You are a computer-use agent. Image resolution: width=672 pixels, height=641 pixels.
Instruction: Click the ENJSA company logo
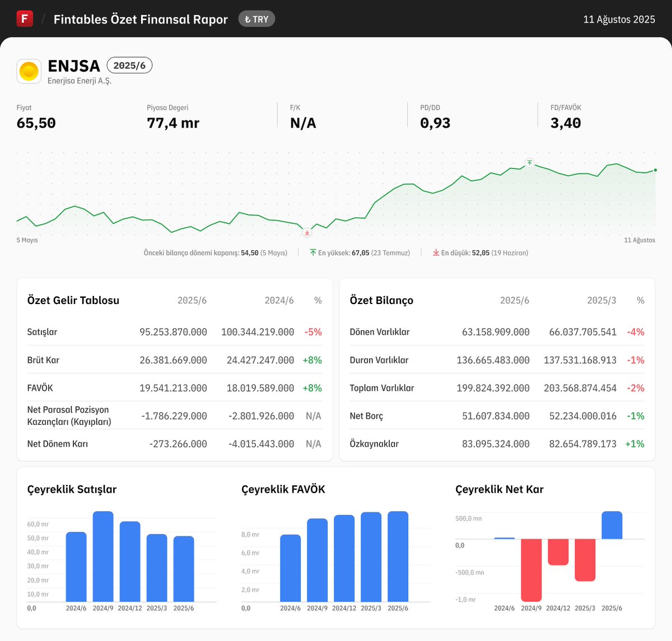click(29, 71)
